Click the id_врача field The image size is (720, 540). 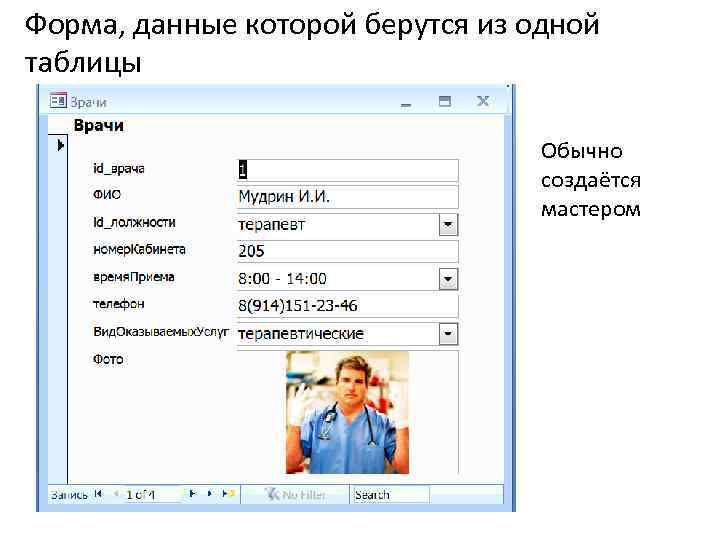pos(347,170)
